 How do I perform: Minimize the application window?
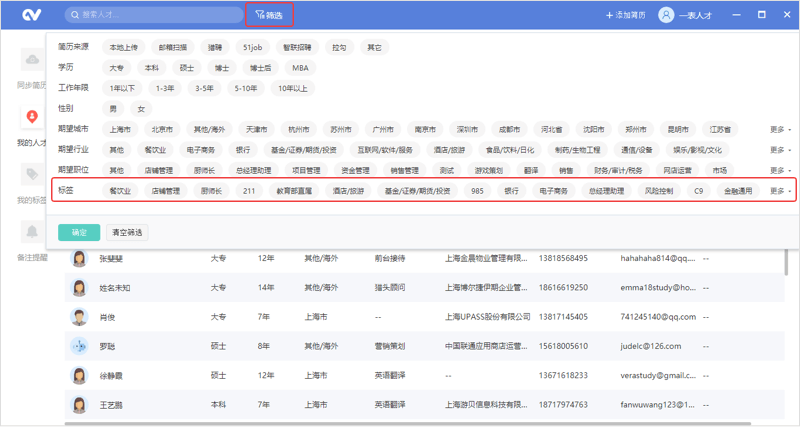736,15
